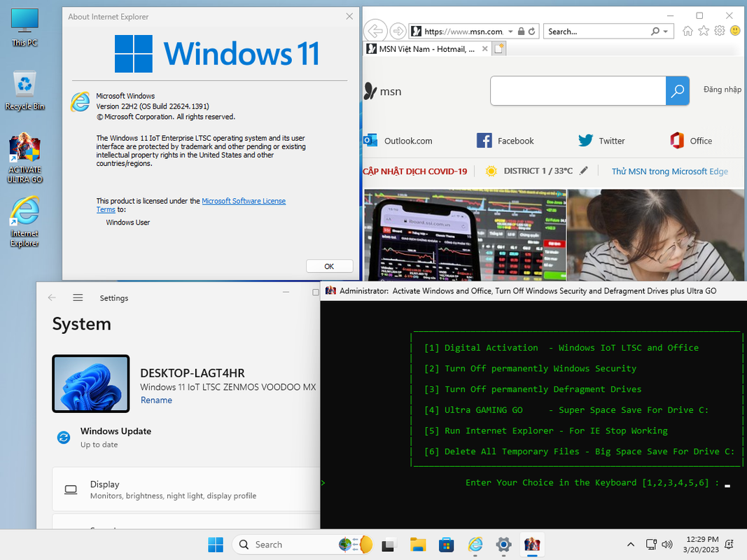Open the notification icon beside the clock

729,545
